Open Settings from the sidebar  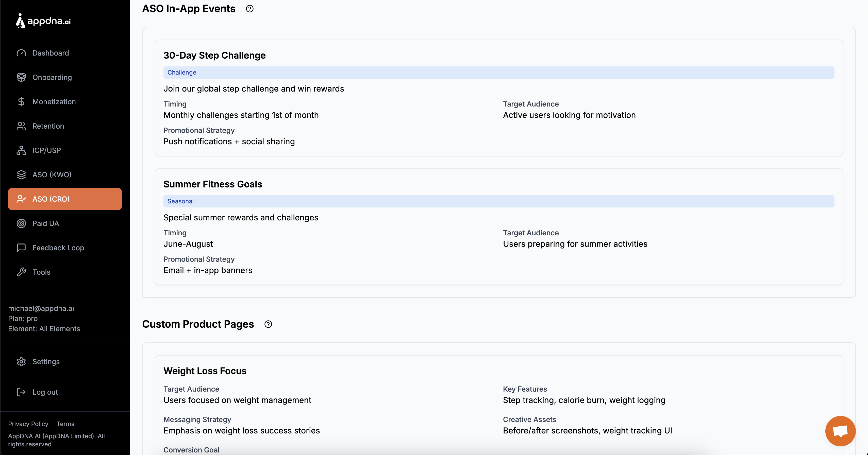46,361
